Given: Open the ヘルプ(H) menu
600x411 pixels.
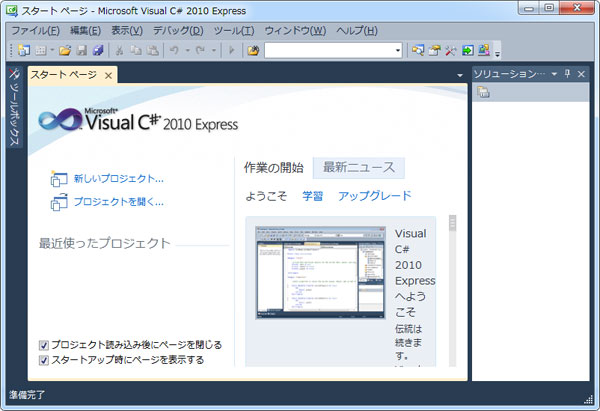Looking at the screenshot, I should coord(357,31).
